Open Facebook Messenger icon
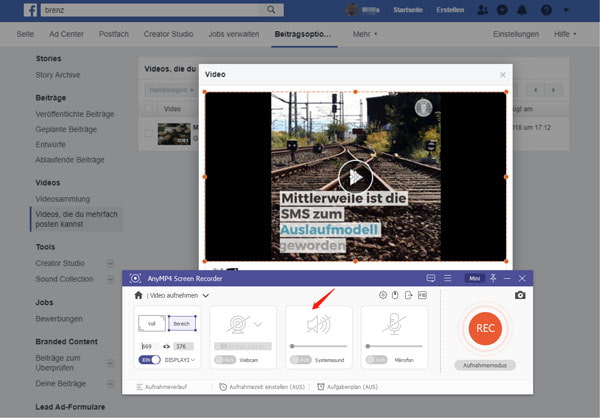This screenshot has width=600, height=418. [x=502, y=9]
